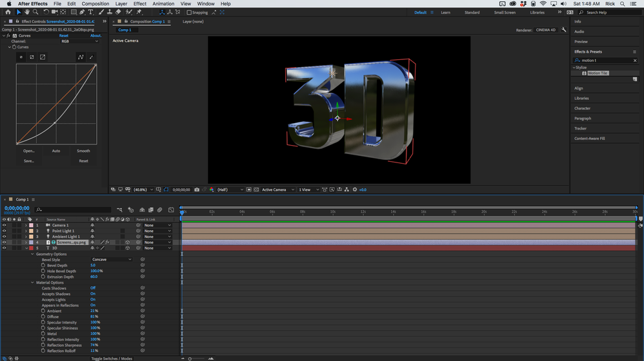Screen dimensions: 644x361
Task: Collapse the Geometry Options group
Action: (33, 254)
